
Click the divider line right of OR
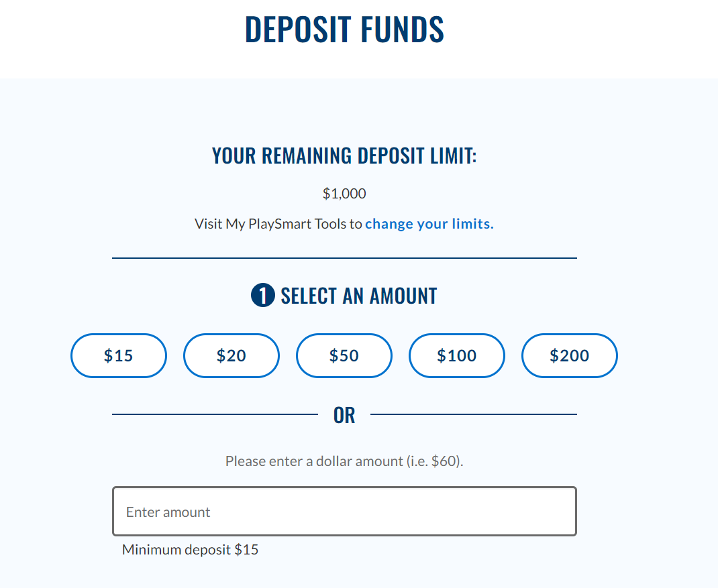tap(474, 414)
